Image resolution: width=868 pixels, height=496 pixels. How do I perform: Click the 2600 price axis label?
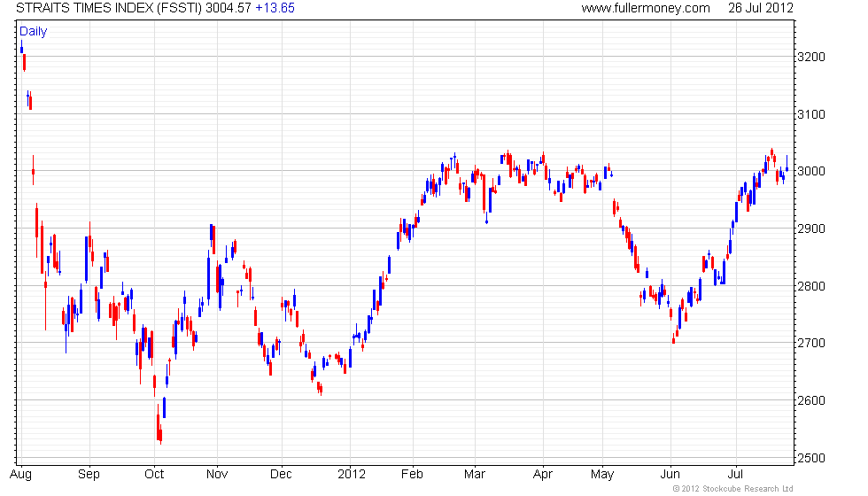811,400
